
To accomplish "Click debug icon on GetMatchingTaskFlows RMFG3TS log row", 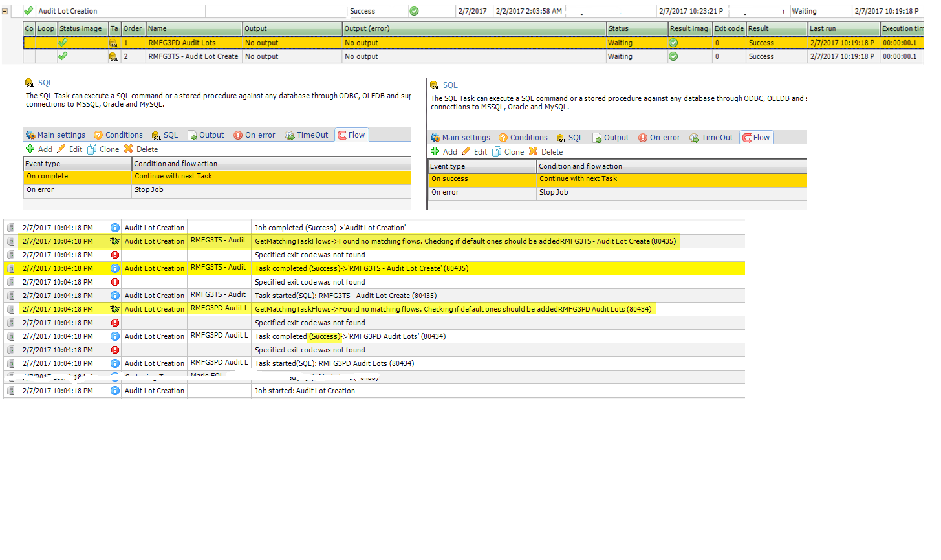I will [115, 241].
